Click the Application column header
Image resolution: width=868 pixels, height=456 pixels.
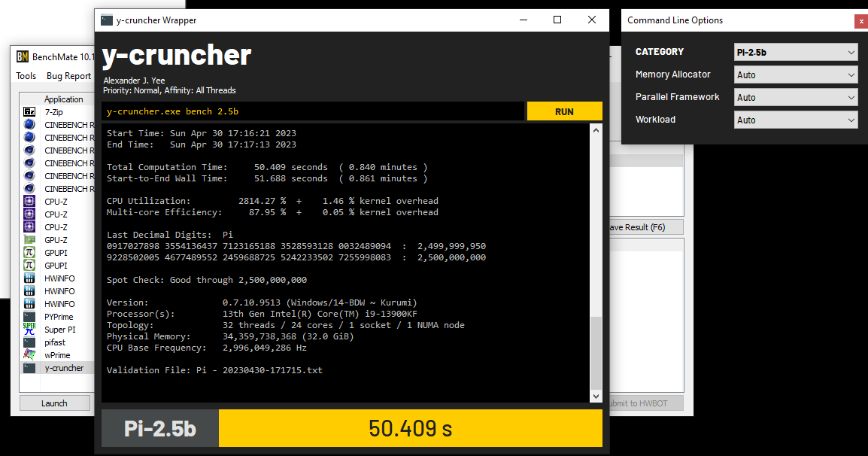coord(64,99)
